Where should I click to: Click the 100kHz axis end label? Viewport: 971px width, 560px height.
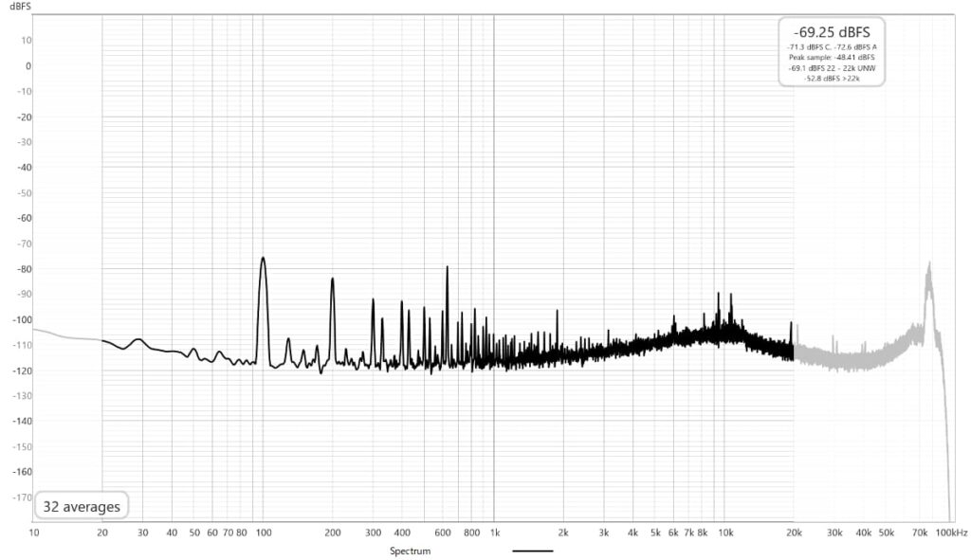(951, 533)
